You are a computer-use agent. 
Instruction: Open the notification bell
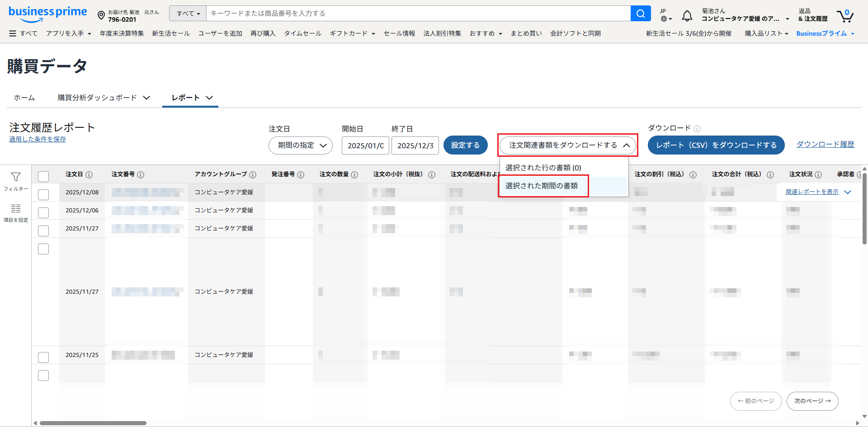click(687, 16)
